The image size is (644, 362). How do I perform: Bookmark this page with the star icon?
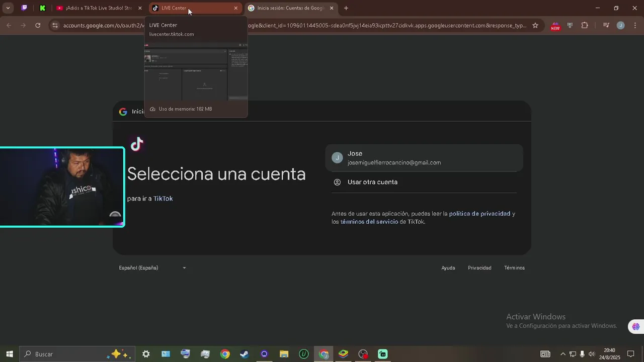[x=535, y=25]
